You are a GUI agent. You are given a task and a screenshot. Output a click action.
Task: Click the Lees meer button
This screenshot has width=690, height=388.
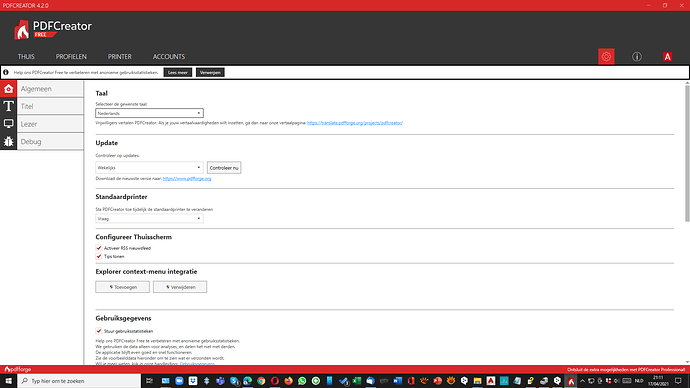coord(178,72)
